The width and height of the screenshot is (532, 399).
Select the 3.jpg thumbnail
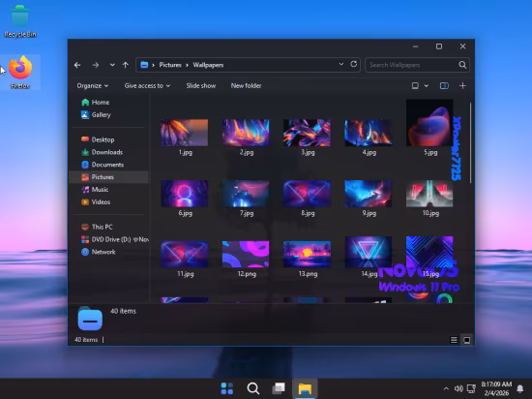307,133
